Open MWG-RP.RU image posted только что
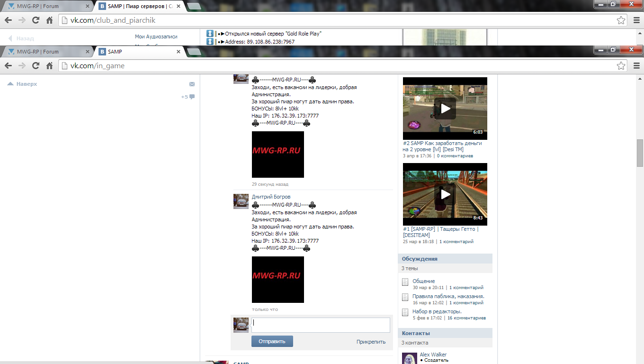This screenshot has height=364, width=644. click(278, 280)
